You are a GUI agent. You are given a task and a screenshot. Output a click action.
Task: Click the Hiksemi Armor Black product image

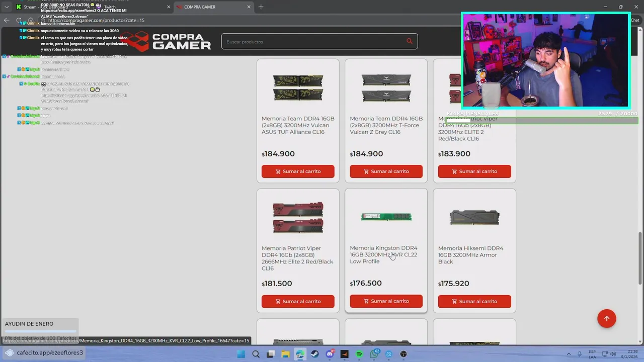pos(474,217)
